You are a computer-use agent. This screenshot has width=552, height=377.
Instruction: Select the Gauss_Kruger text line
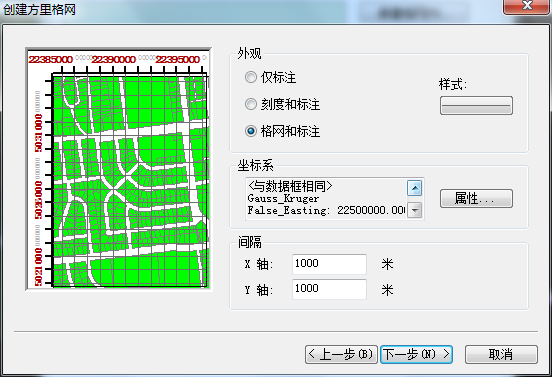pos(283,199)
